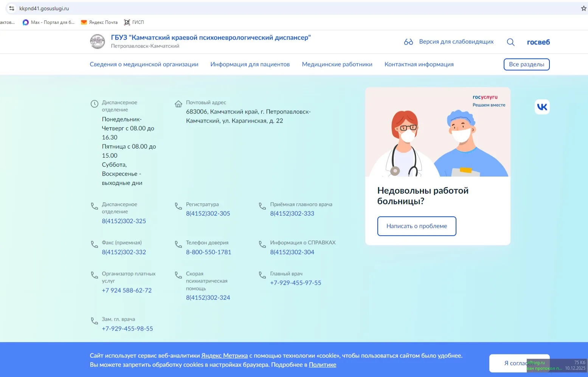Click deputy chief doctor number +7-929-455-98-55
This screenshot has height=377, width=588.
click(x=127, y=329)
